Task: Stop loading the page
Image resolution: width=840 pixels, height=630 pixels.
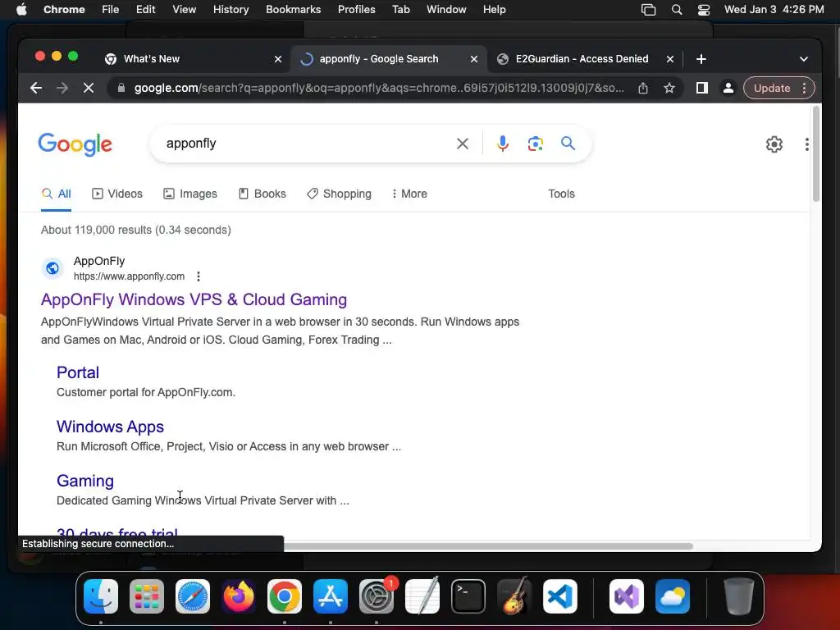Action: (x=89, y=88)
